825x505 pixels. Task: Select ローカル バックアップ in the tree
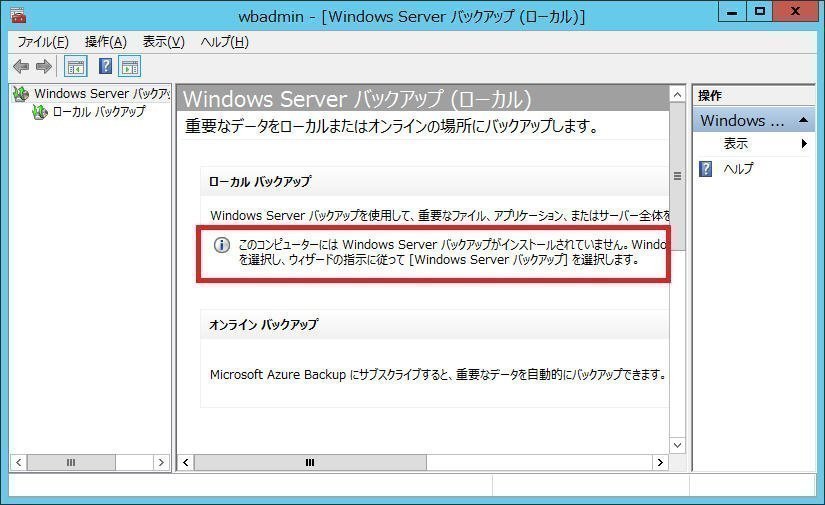click(99, 112)
